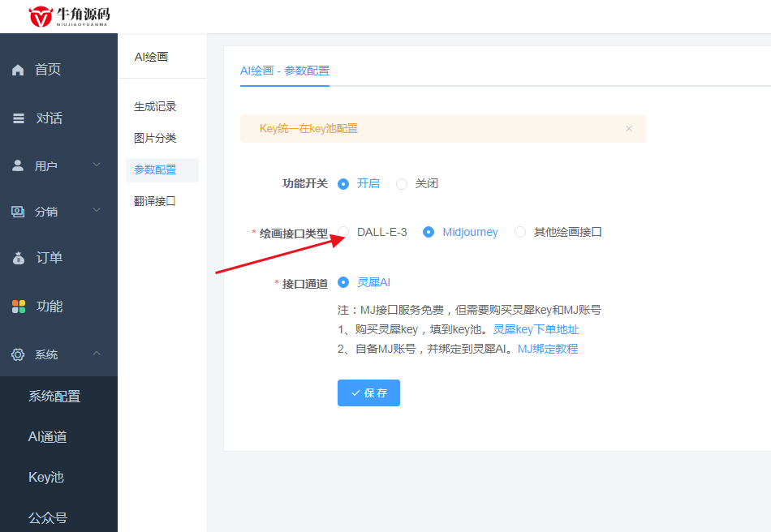The image size is (771, 532).
Task: Dismiss the key池 configuration notice
Action: click(x=629, y=128)
